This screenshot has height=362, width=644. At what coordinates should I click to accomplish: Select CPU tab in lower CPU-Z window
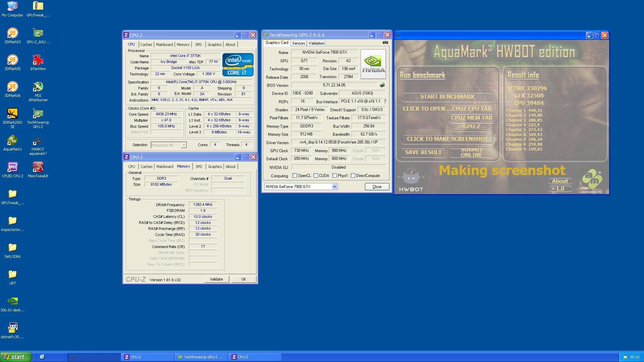tap(131, 167)
